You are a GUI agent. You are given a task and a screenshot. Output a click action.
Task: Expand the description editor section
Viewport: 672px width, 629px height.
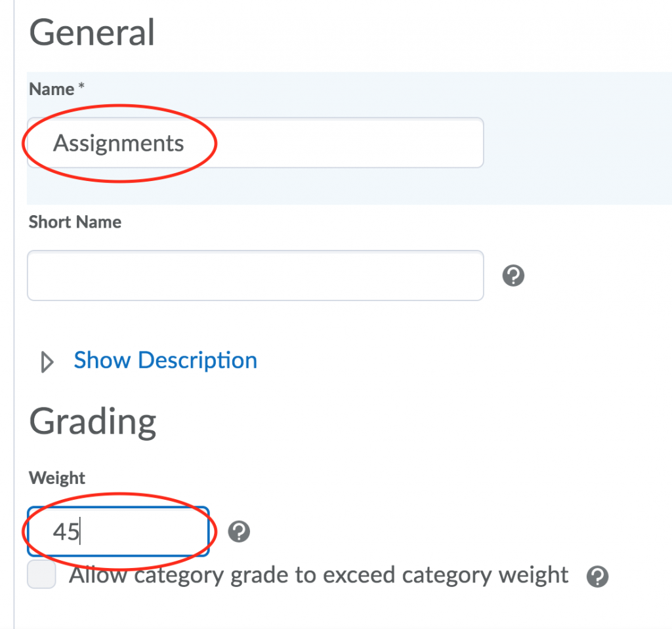coord(165,360)
